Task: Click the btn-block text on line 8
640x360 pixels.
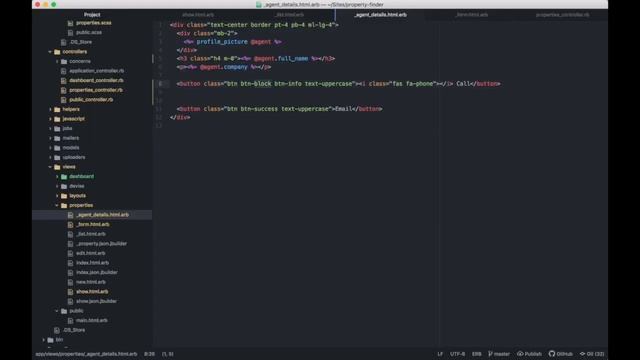Action: (256, 84)
